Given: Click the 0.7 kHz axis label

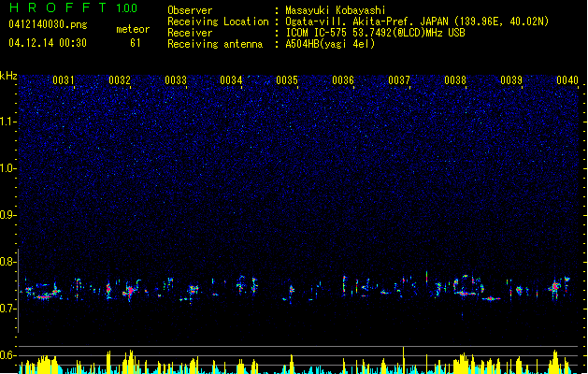Looking at the screenshot, I should [x=8, y=309].
